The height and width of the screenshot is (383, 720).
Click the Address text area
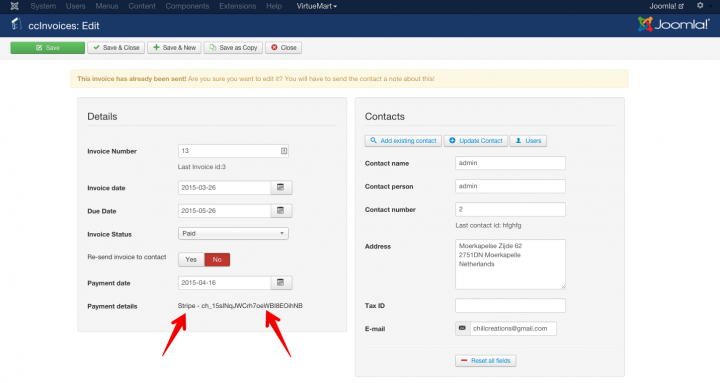tap(511, 265)
